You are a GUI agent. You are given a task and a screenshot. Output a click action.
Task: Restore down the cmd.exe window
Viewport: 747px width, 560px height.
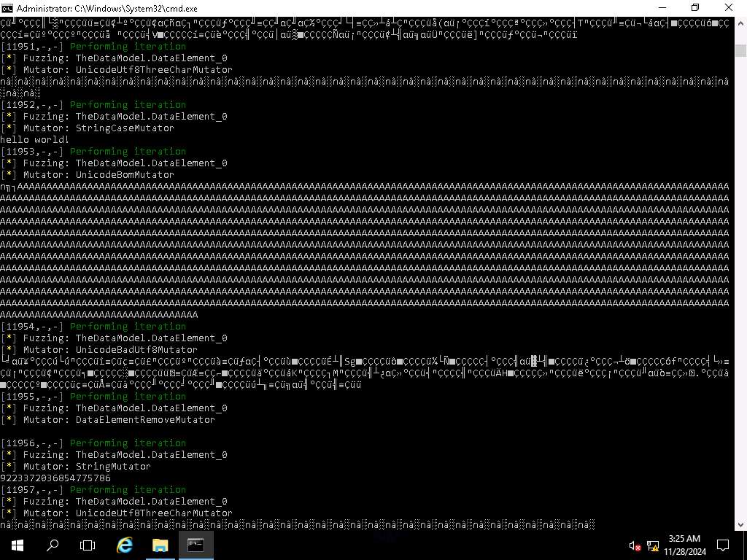coord(694,8)
